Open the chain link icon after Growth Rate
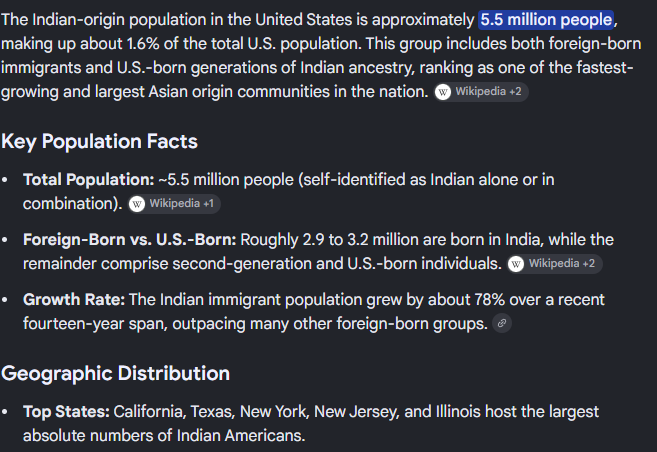The height and width of the screenshot is (452, 657). 502,323
